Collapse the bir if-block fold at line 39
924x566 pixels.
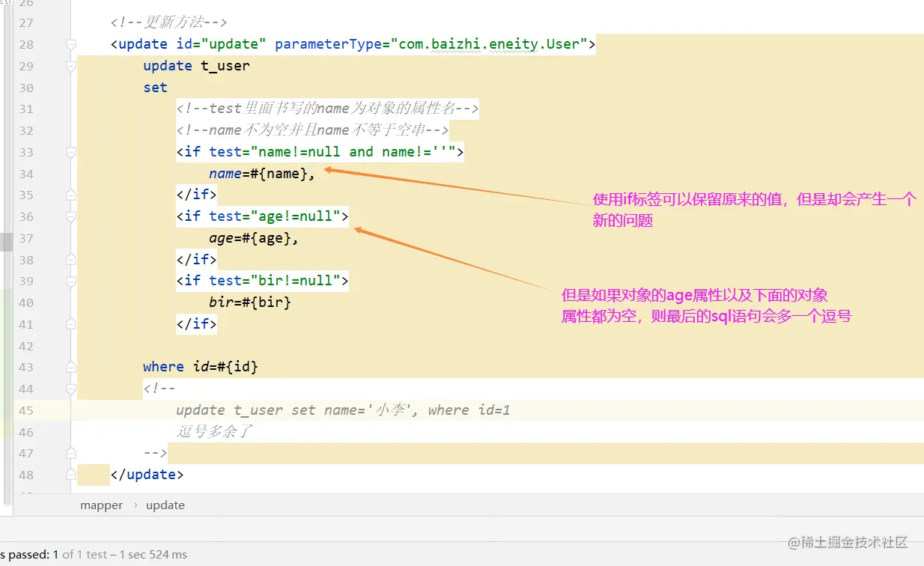tap(71, 281)
